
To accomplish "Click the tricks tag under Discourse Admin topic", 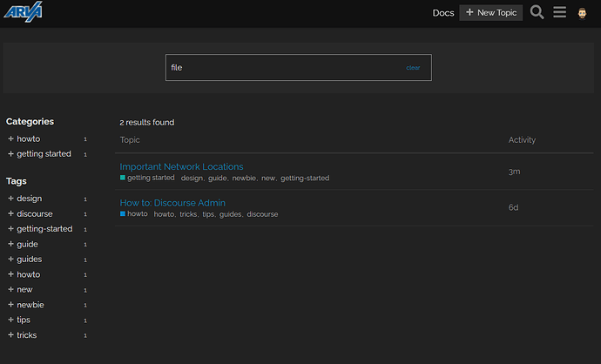I will 188,214.
